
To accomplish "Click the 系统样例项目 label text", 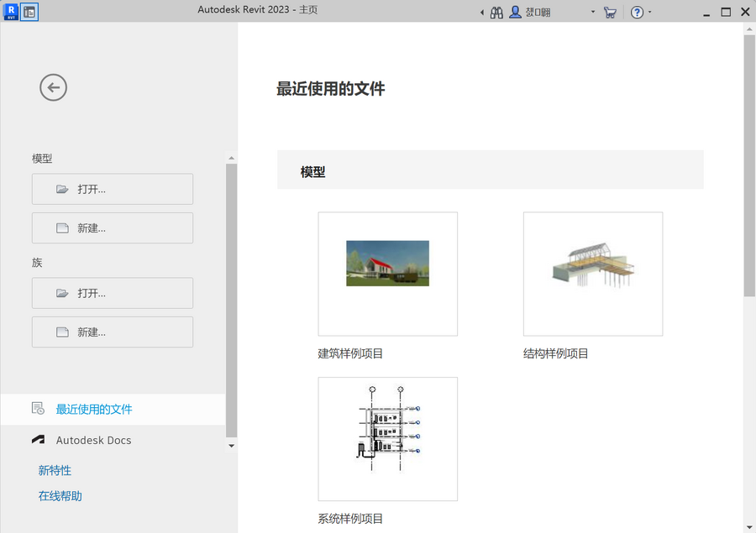I will point(350,519).
